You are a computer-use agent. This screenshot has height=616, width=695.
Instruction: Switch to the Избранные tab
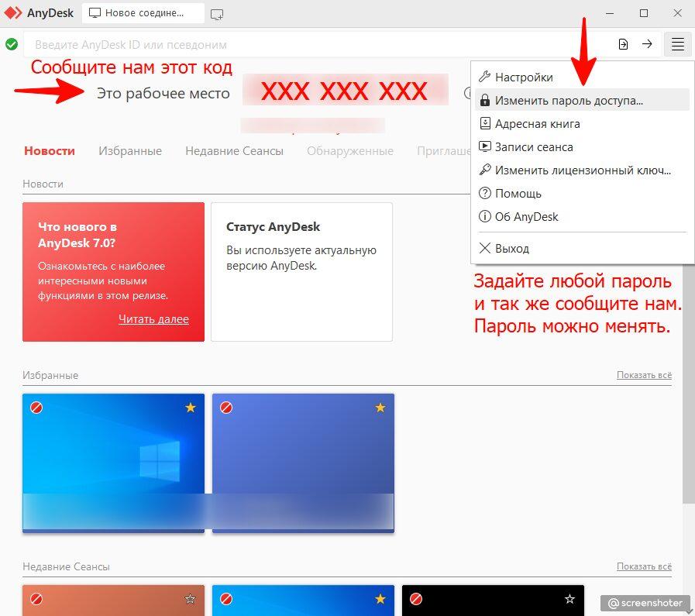click(x=130, y=150)
